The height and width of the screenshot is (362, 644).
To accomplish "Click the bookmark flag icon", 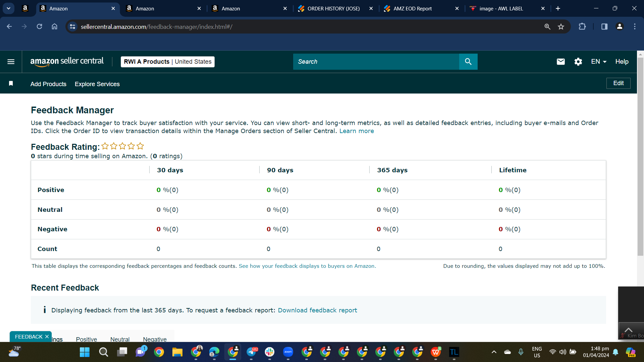I will (11, 83).
